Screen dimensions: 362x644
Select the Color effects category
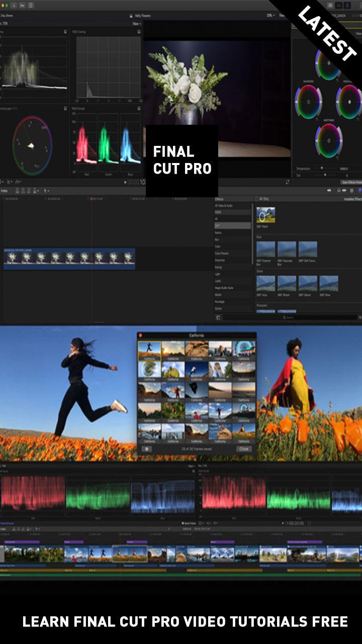click(x=233, y=247)
